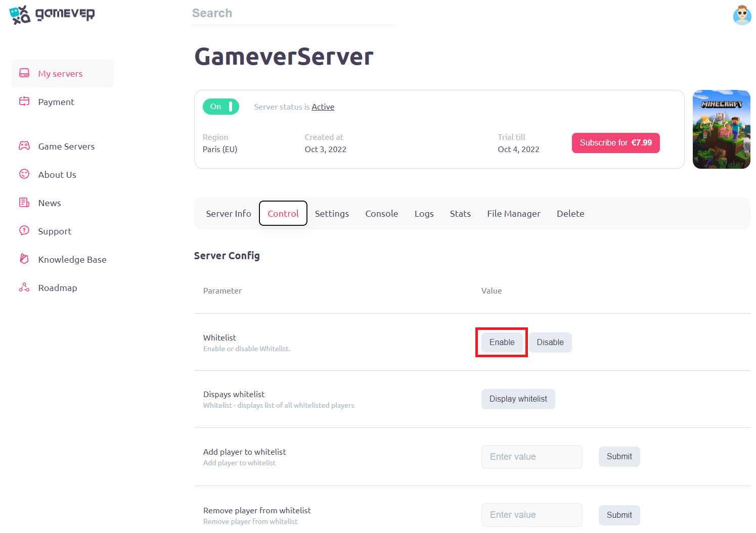Select the My servers sidebar icon
The width and height of the screenshot is (756, 533).
click(24, 73)
